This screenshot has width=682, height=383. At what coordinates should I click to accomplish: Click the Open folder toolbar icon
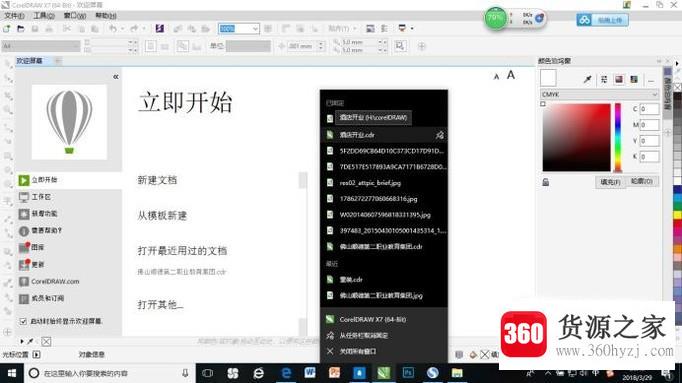pyautogui.click(x=20, y=29)
